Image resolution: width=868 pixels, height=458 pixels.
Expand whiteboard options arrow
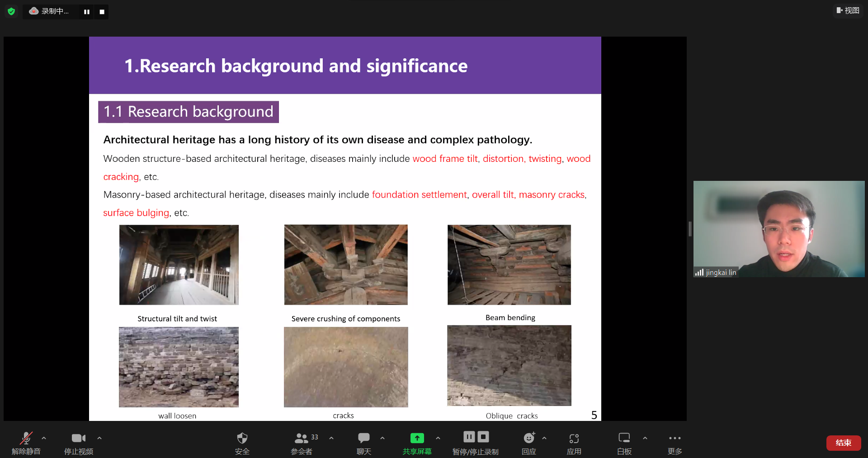coord(645,438)
